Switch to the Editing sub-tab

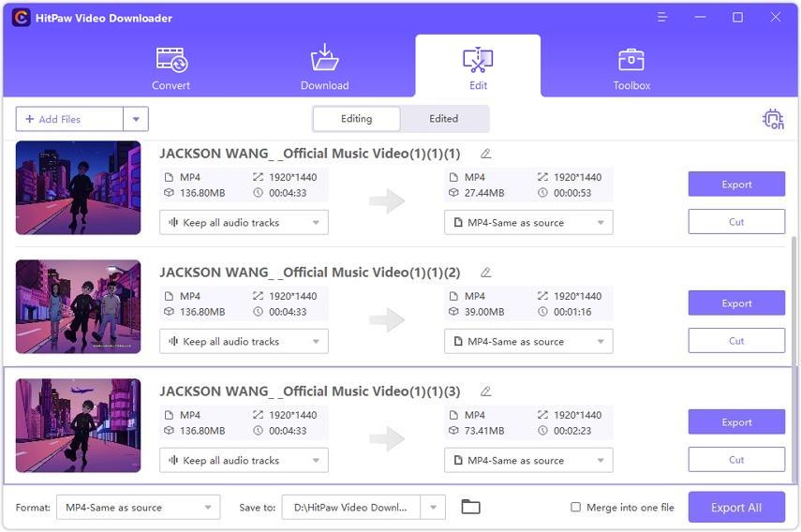coord(357,118)
